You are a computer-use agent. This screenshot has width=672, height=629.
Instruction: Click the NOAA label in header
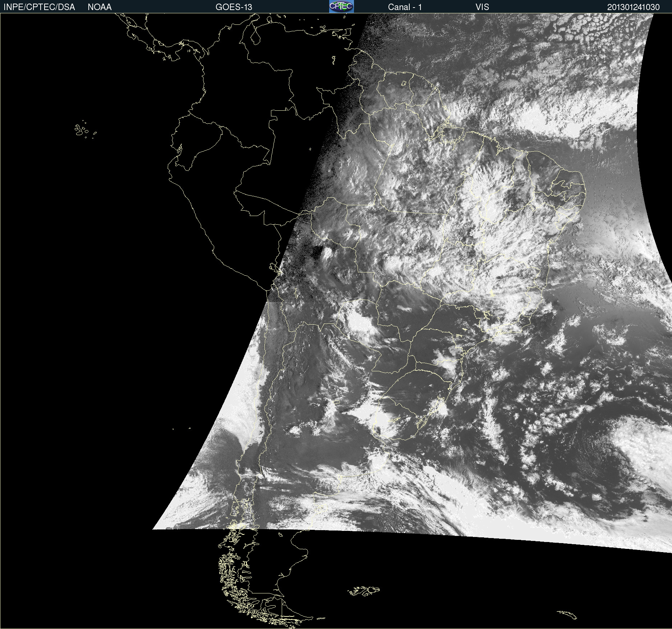click(100, 7)
